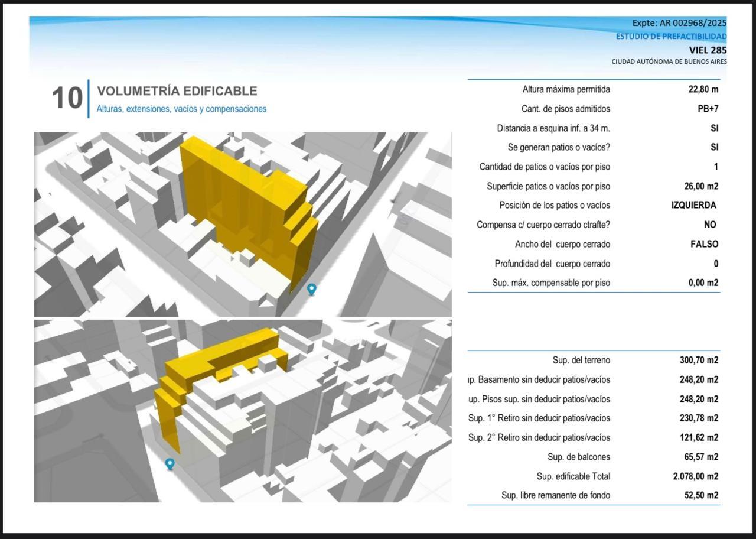The width and height of the screenshot is (756, 539).
Task: Click the Sup. de balcones row label
Action: (579, 457)
